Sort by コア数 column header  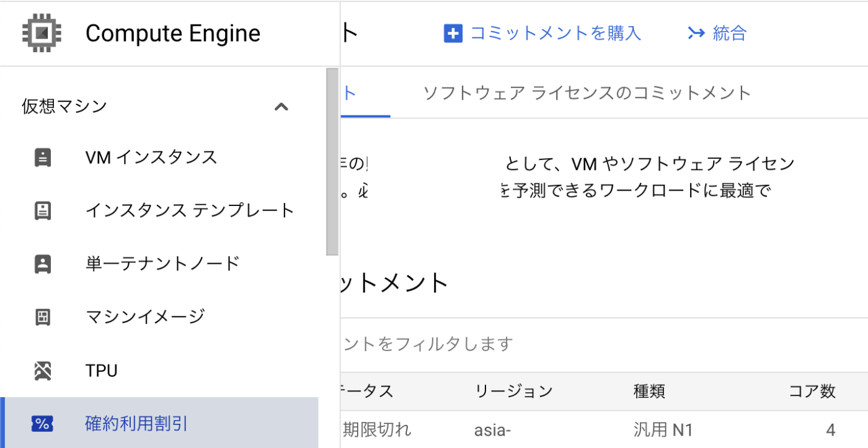[812, 392]
